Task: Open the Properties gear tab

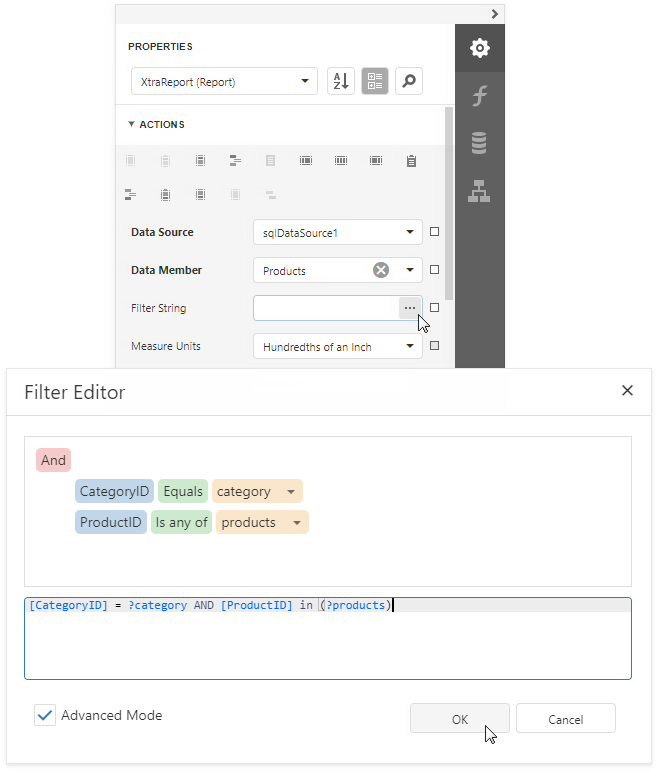Action: pos(479,48)
